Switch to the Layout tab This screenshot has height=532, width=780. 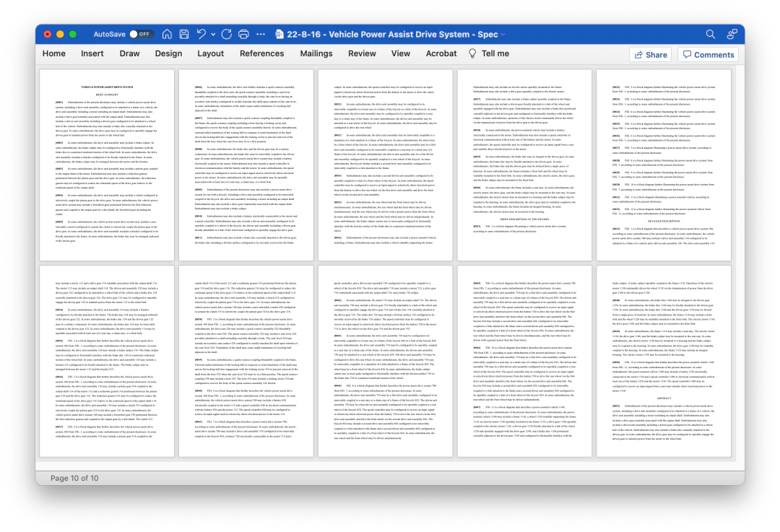click(x=210, y=53)
